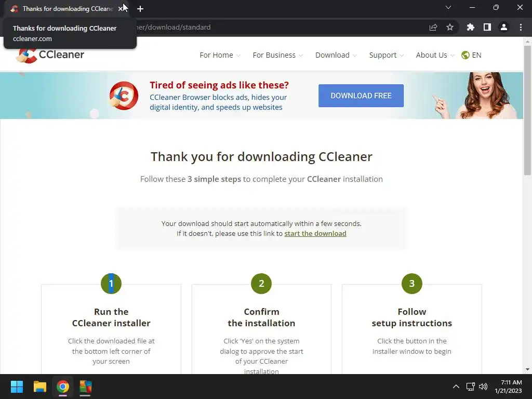The image size is (532, 399).
Task: Open Chrome's three-dot menu
Action: click(x=521, y=27)
